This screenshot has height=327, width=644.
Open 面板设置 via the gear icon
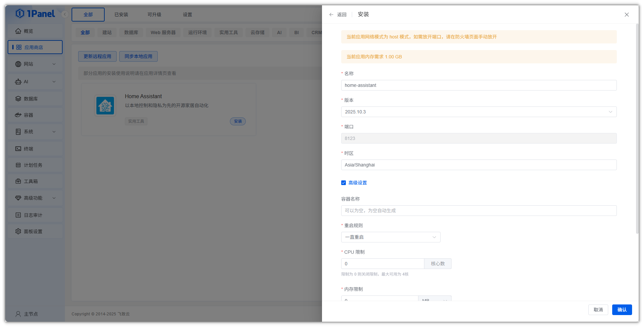pyautogui.click(x=18, y=231)
